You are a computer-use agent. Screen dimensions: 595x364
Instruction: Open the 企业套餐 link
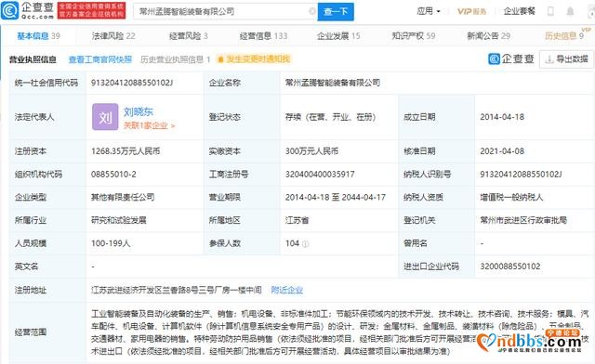pyautogui.click(x=519, y=11)
